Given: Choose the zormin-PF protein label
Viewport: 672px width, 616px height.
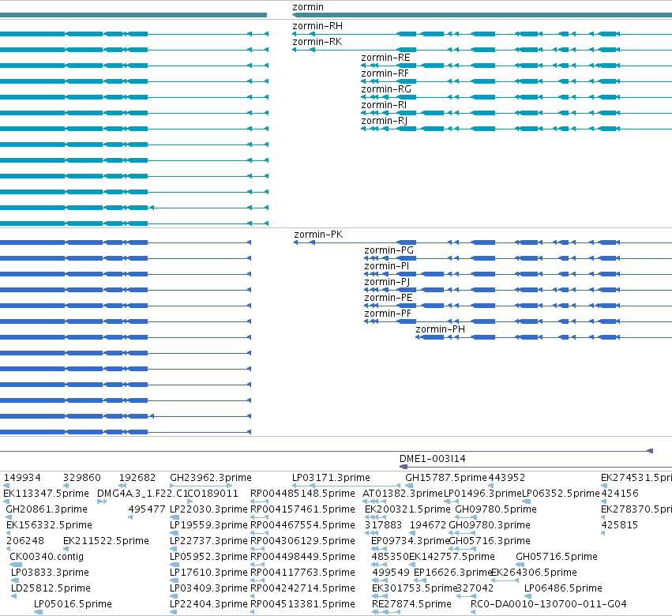Looking at the screenshot, I should [x=388, y=314].
